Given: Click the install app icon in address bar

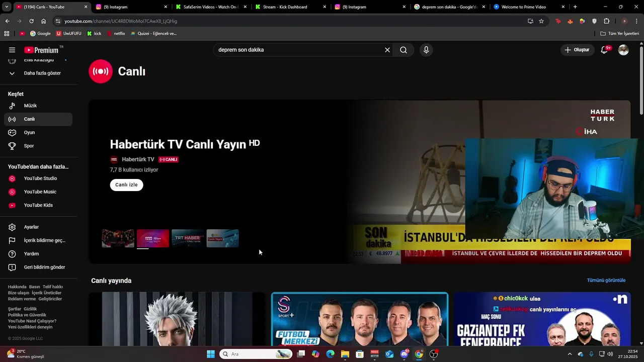Looking at the screenshot, I should pos(530,21).
